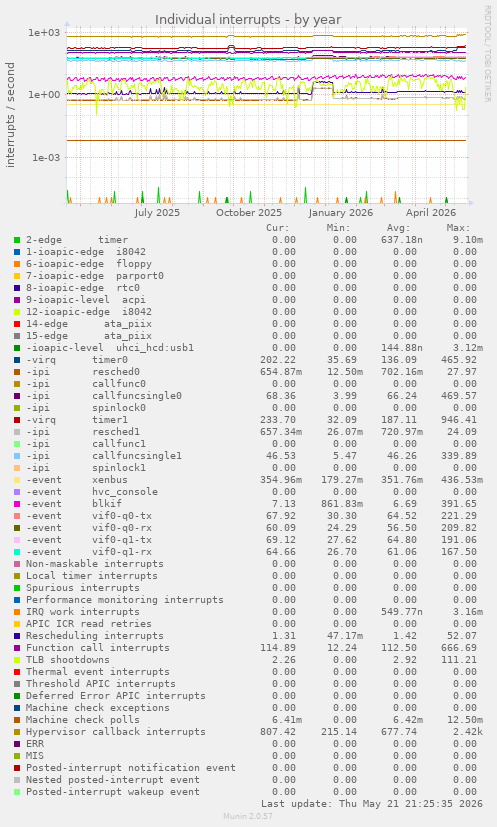
Task: Click the Munin 2.0.57 footer text
Action: [x=248, y=816]
